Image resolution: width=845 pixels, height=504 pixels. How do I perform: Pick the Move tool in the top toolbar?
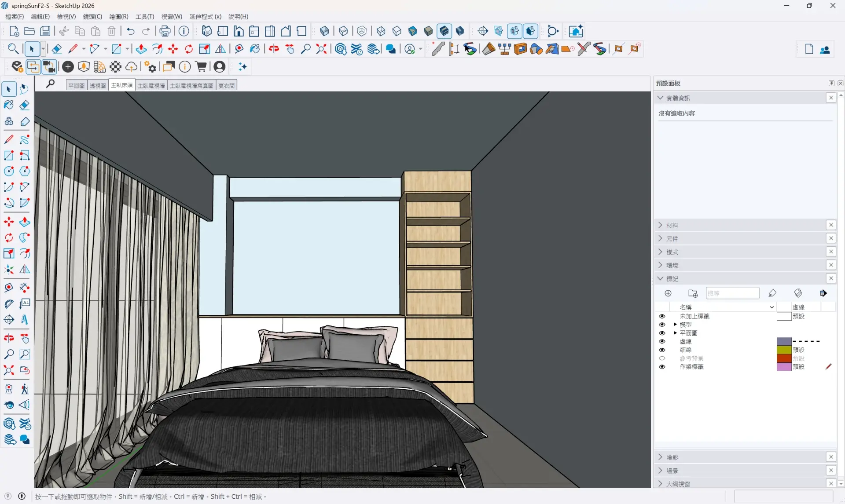[173, 49]
